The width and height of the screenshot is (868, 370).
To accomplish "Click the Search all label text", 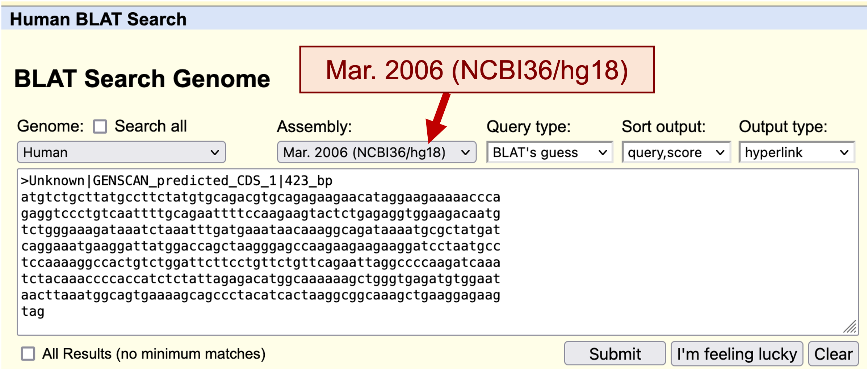I will point(151,126).
